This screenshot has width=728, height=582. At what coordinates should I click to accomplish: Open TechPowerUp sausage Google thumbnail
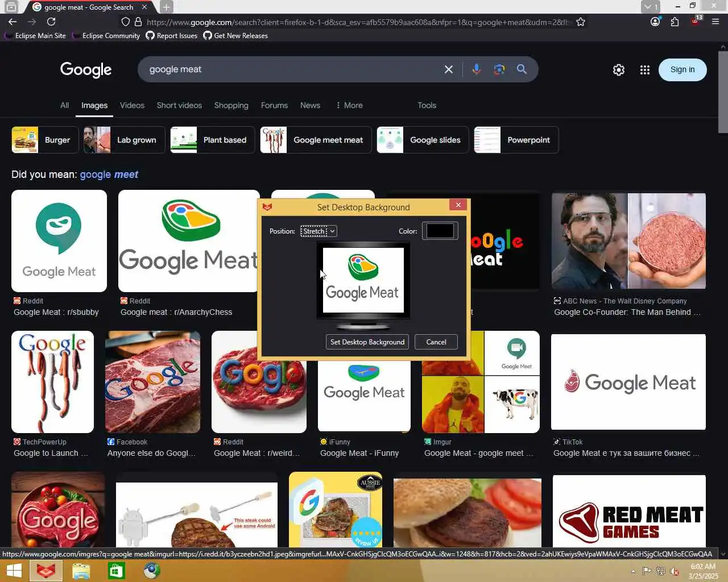(52, 382)
